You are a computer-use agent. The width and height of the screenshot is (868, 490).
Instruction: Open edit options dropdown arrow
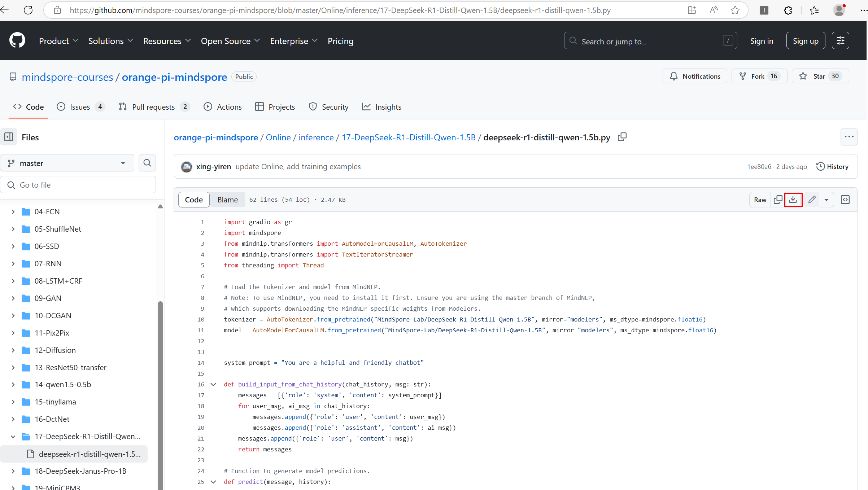coord(826,200)
